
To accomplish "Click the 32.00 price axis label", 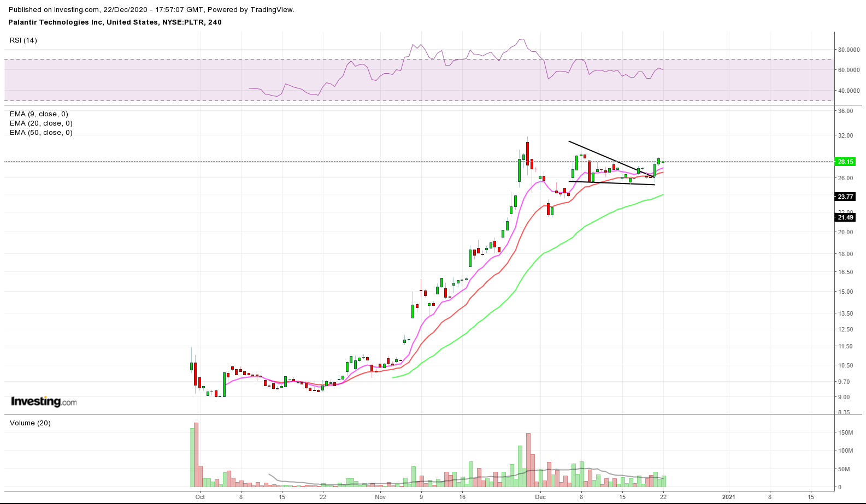I will [845, 135].
